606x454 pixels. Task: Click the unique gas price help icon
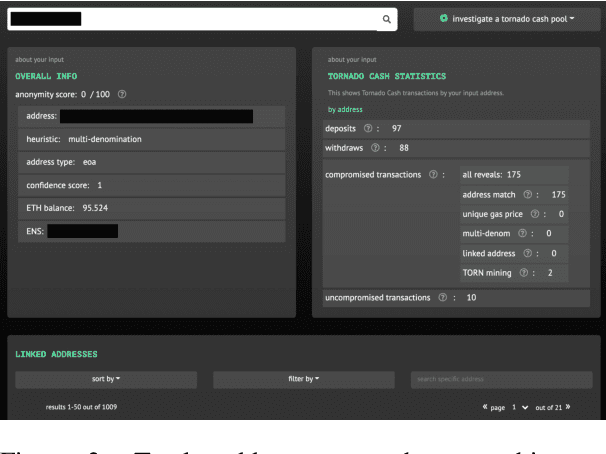pos(535,214)
